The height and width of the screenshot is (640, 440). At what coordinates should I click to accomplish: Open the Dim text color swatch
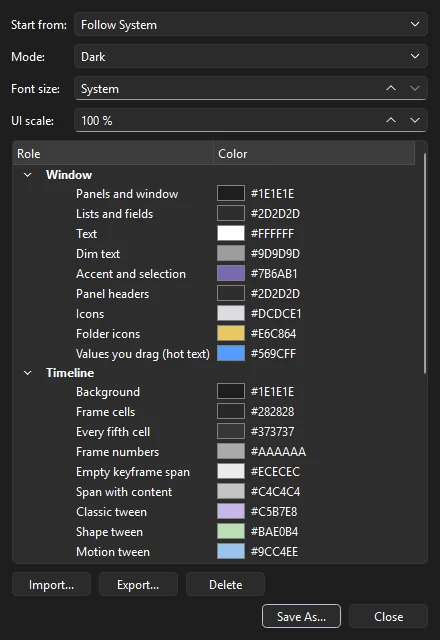pos(231,253)
